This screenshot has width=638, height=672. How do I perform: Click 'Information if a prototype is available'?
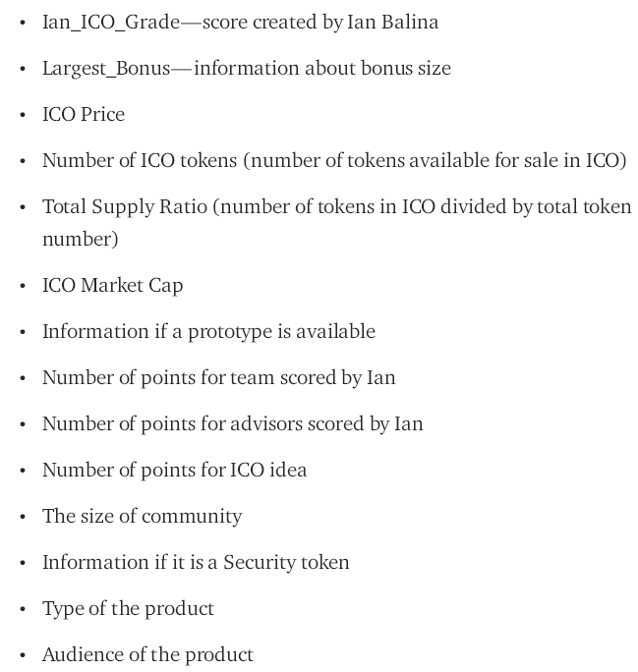click(208, 331)
